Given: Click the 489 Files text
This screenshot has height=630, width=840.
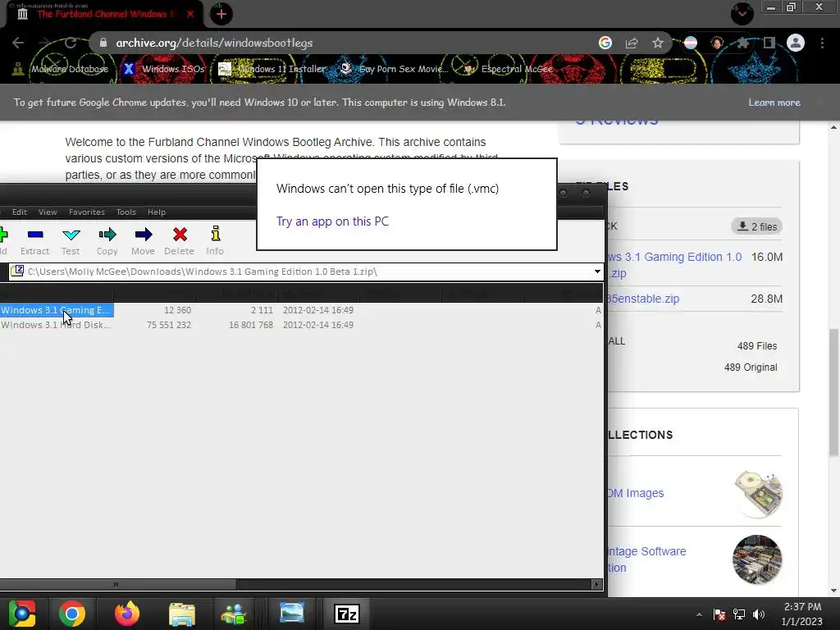Looking at the screenshot, I should tap(757, 346).
